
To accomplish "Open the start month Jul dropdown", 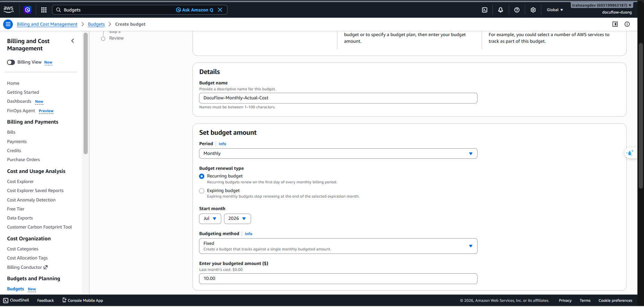I will coord(210,219).
